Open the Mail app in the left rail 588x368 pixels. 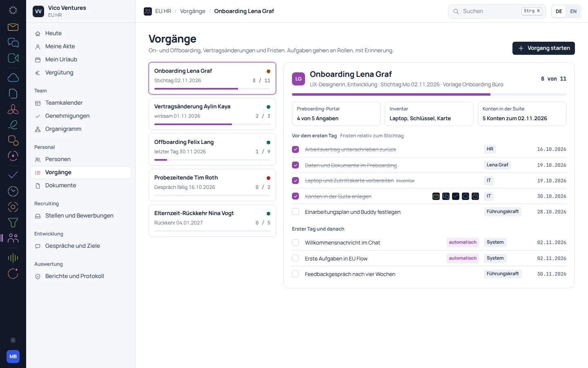click(x=13, y=27)
